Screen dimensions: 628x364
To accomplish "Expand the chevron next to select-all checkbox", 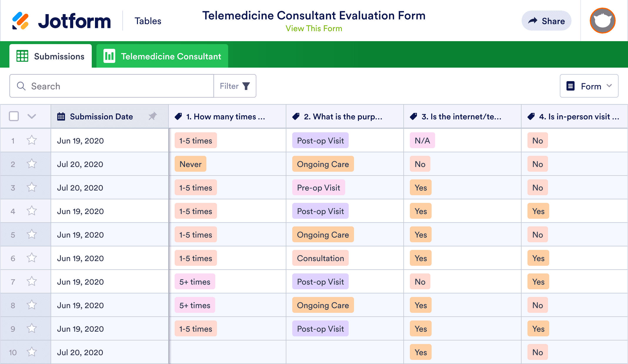I will [32, 116].
